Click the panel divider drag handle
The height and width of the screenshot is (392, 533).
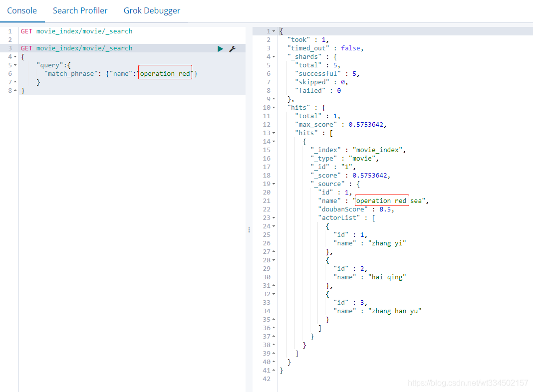point(249,230)
